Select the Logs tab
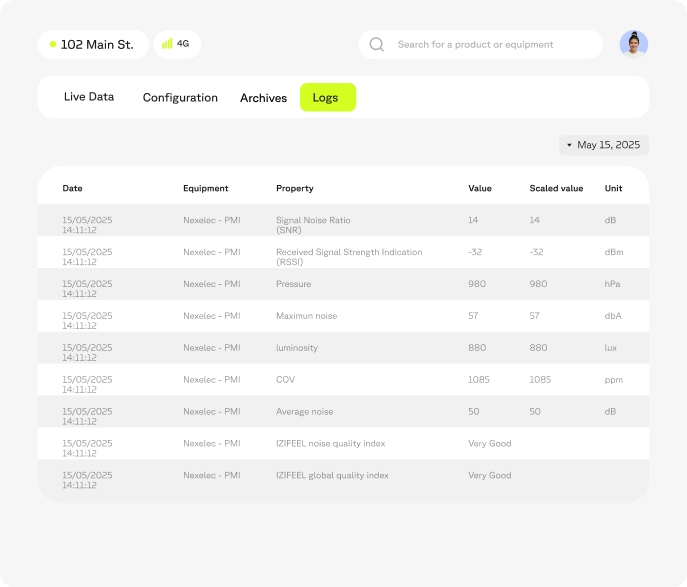This screenshot has height=587, width=687. point(326,98)
